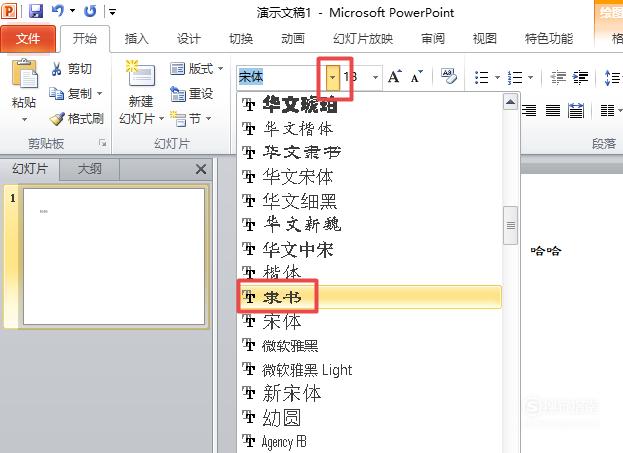Switch to the 视图 ribbon tab
This screenshot has width=623, height=453.
[484, 39]
